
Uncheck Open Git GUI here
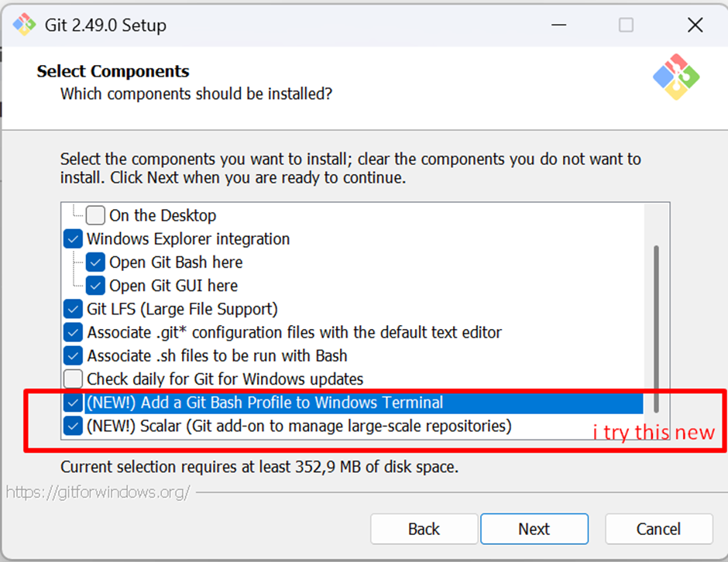[x=95, y=286]
